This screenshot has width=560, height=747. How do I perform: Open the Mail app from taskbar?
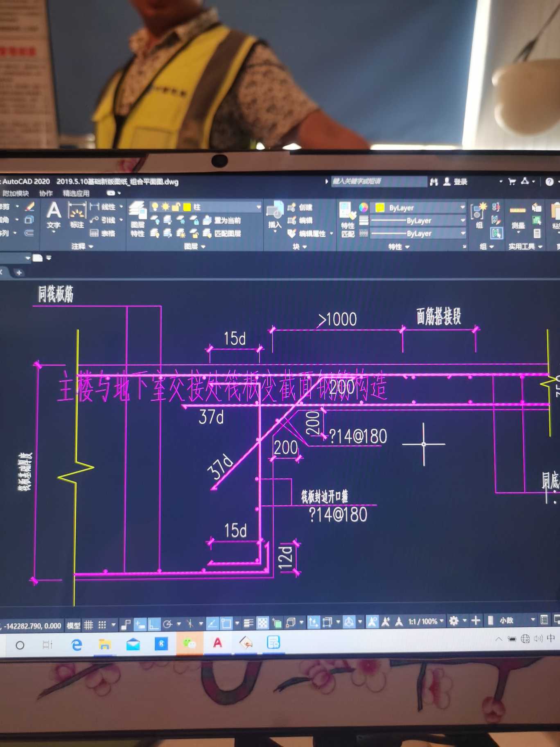pos(133,645)
